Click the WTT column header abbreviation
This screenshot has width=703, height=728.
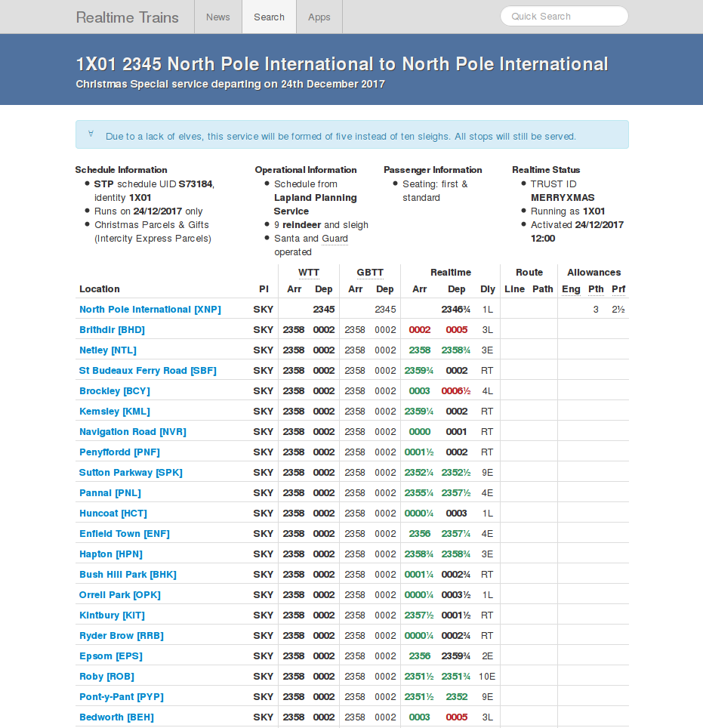(x=308, y=273)
